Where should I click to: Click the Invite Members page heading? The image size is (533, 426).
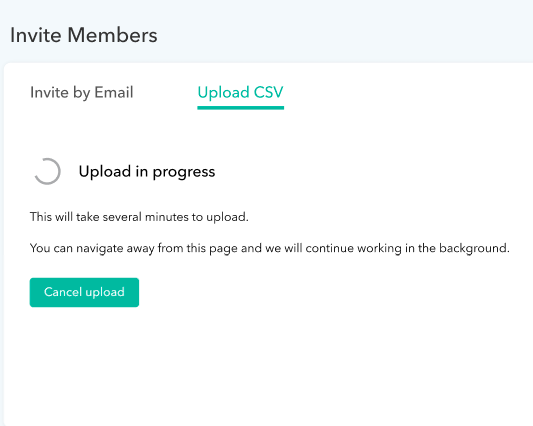coord(84,35)
